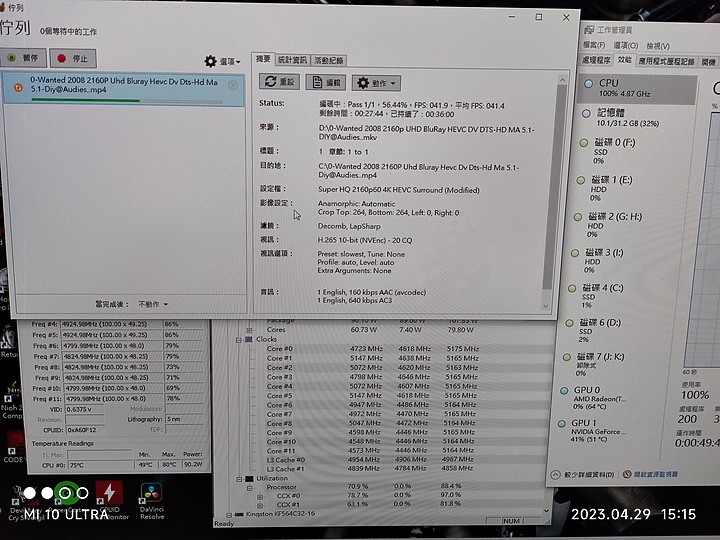Click the Freq #4 value field in Core Temp
Image resolution: width=720 pixels, height=540 pixels.
111,324
